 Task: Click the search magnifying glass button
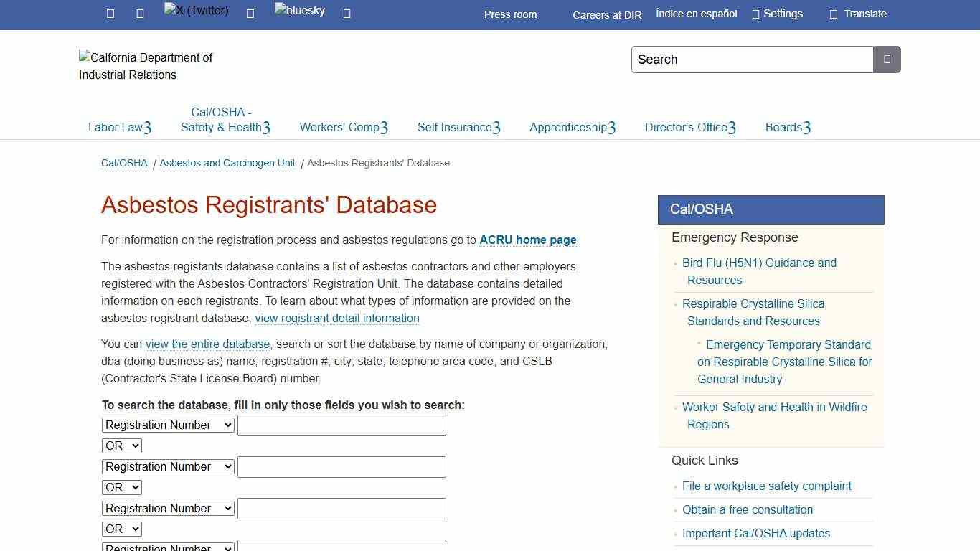[887, 60]
